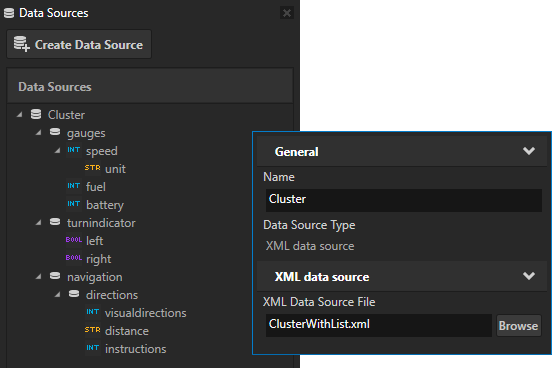Screen dimensions: 552x368
Task: Click the INT icon beside instructions
Action: pos(93,348)
